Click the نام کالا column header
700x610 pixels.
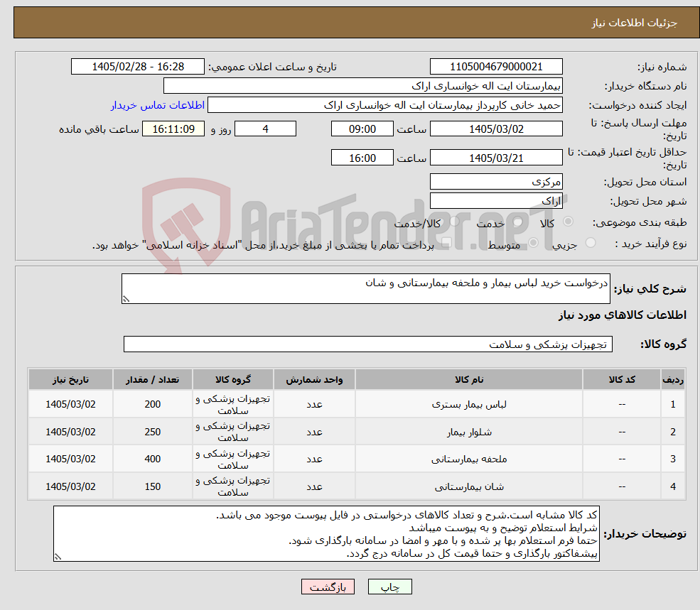469,380
